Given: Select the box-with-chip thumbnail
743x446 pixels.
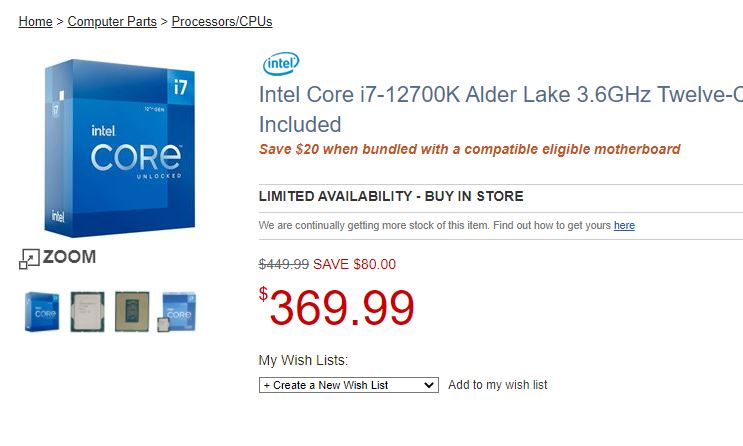Looking at the screenshot, I should coord(179,312).
